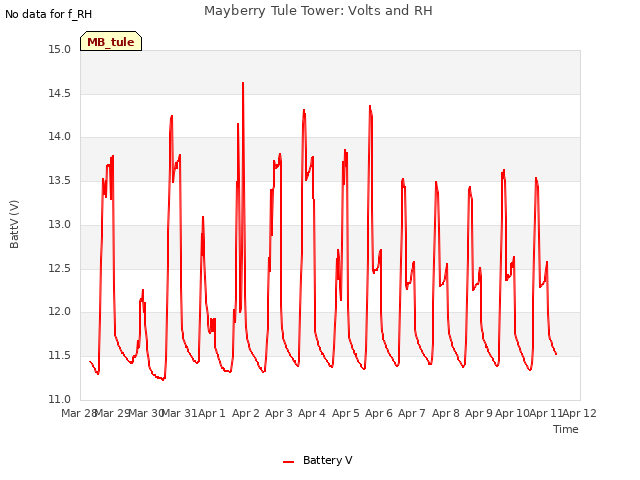Image resolution: width=640 pixels, height=480 pixels.
Task: Click the Apr 2 x-axis date label
Action: (x=246, y=413)
